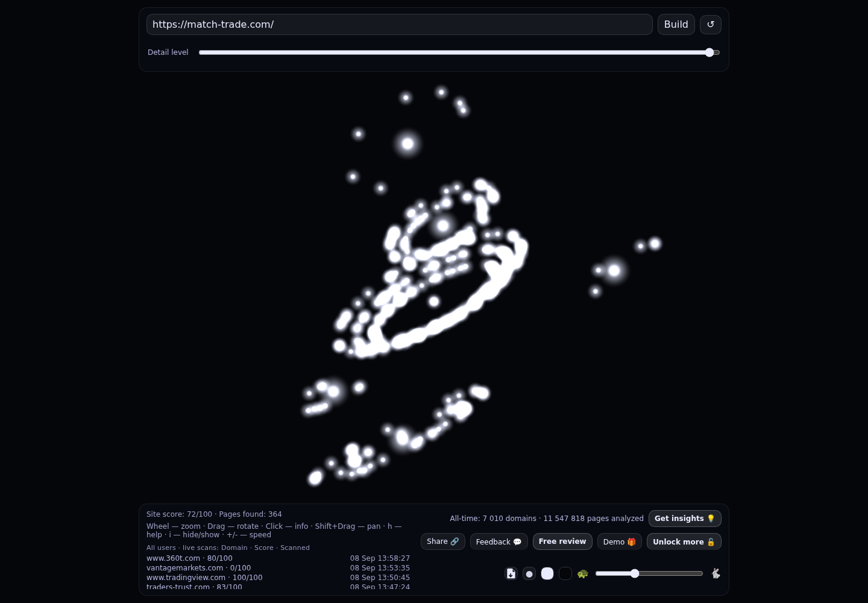Select the black color swatch
The image size is (868, 603).
coord(565,573)
